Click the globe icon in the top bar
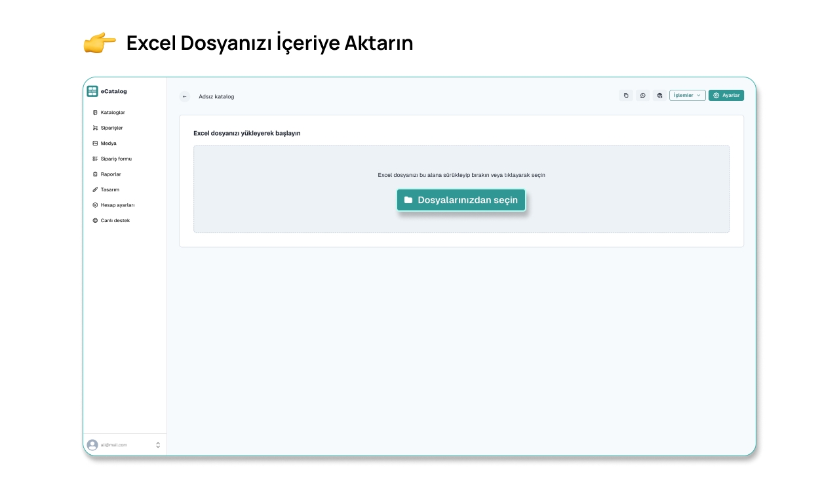This screenshot has width=839, height=504. pos(659,95)
